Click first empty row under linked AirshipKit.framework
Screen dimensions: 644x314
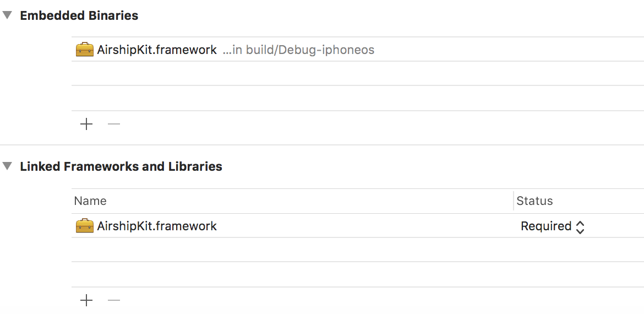click(357, 250)
